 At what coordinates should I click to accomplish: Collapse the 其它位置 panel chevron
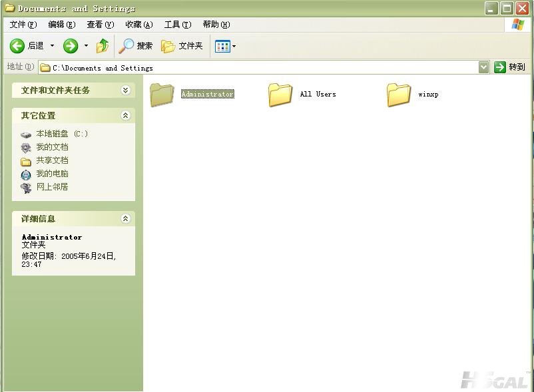click(126, 115)
